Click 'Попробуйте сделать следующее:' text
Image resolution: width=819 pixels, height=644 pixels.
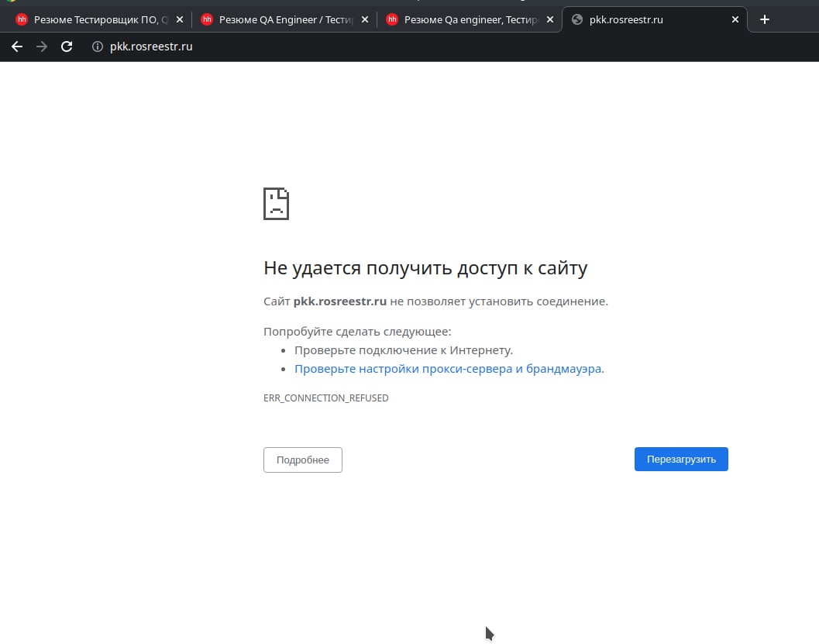click(x=357, y=332)
